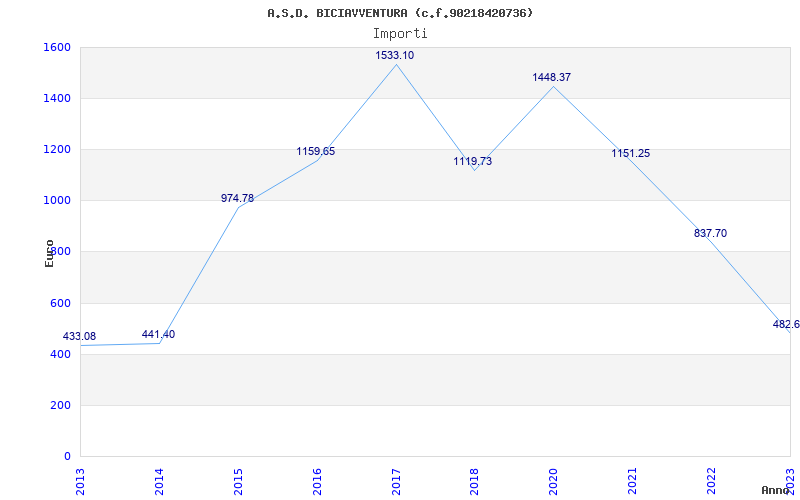800x500 pixels.
Task: Click the 0 y-axis tick label
Action: [67, 457]
